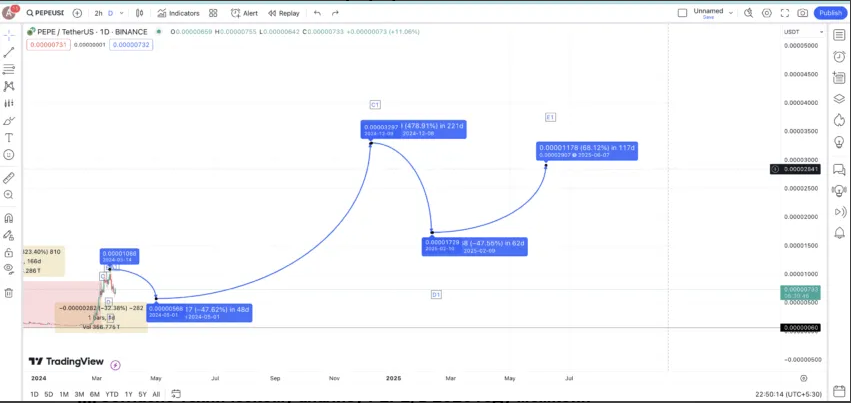Select the 2h timeframe

pyautogui.click(x=98, y=13)
